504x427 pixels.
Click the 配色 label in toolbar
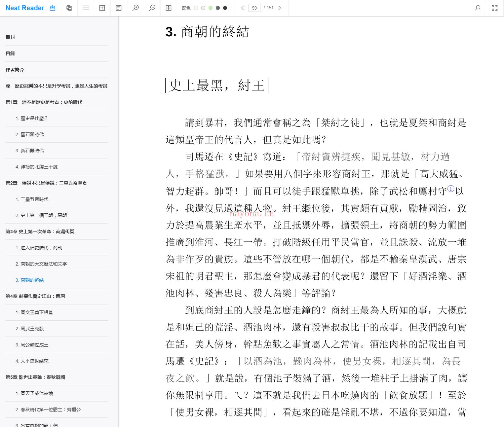pos(186,8)
